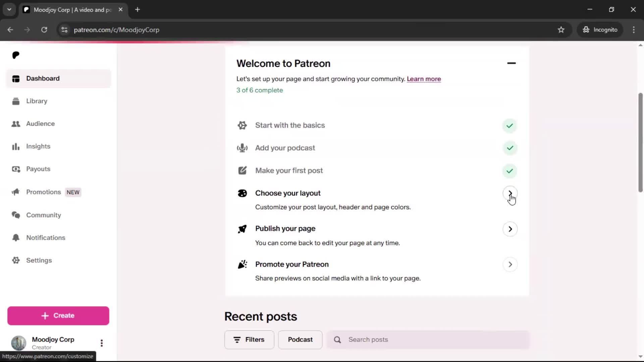Open site information icon in address bar

point(64,30)
